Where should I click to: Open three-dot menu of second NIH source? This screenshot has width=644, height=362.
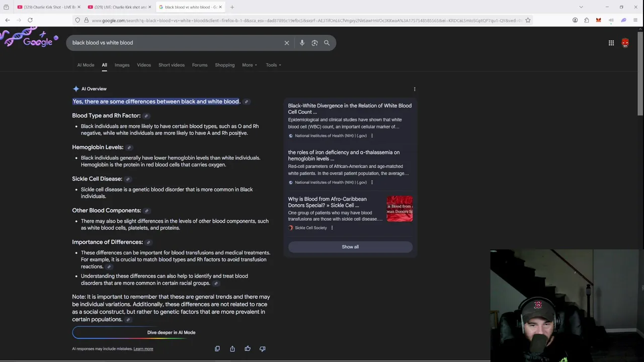click(372, 183)
